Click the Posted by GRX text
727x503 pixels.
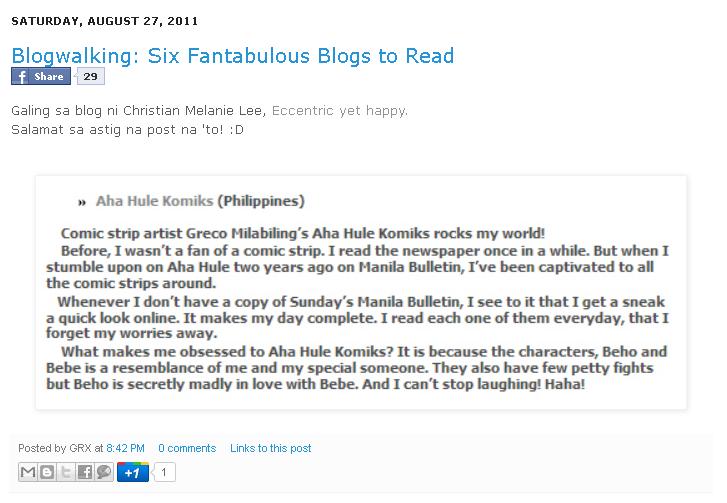click(55, 448)
